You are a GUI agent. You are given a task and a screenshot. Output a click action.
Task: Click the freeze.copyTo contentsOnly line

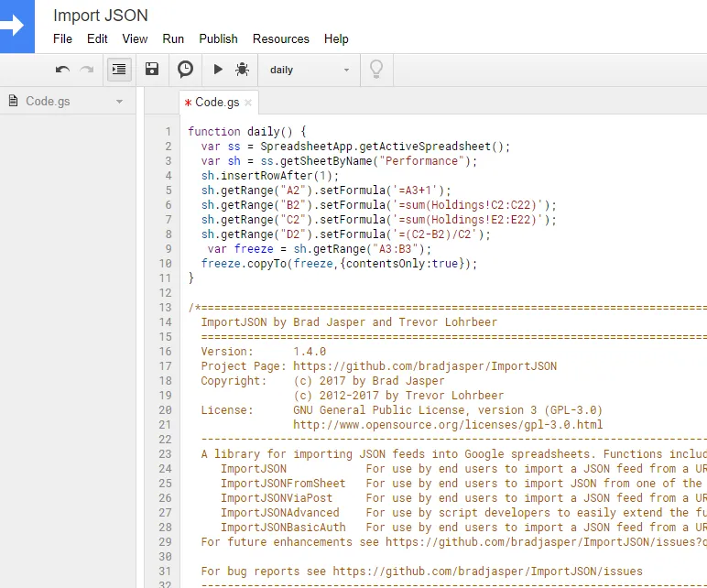[339, 264]
